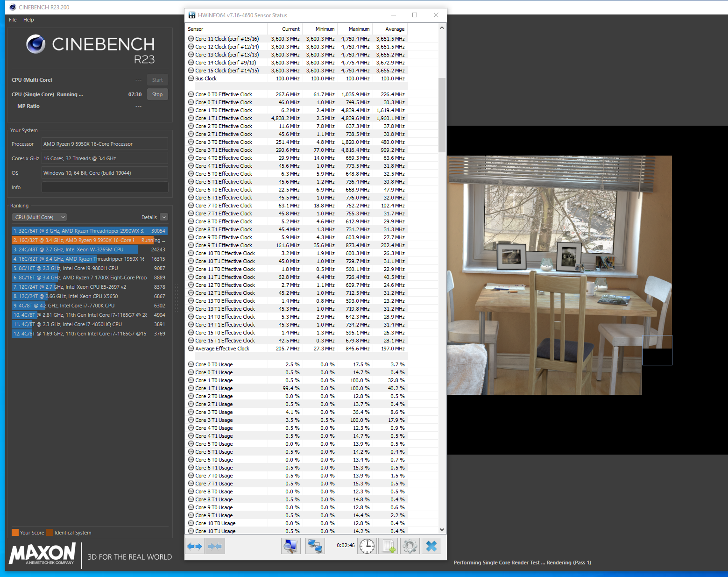Screen dimensions: 728x577
Task: Click the Core 0 T0 Usage sensor icon
Action: (191, 364)
